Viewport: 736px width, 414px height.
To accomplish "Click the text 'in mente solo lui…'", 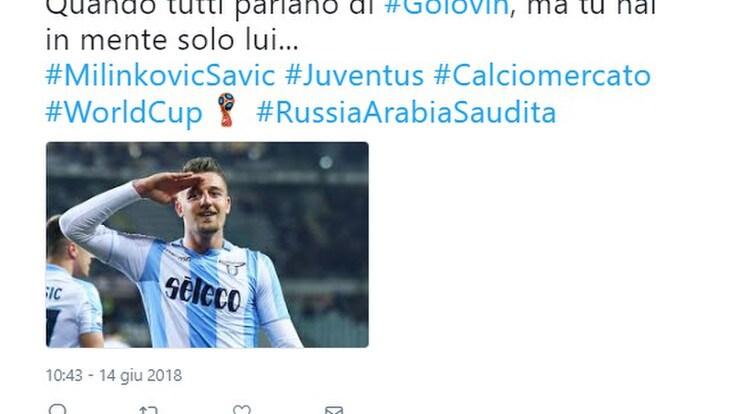I will pyautogui.click(x=172, y=40).
